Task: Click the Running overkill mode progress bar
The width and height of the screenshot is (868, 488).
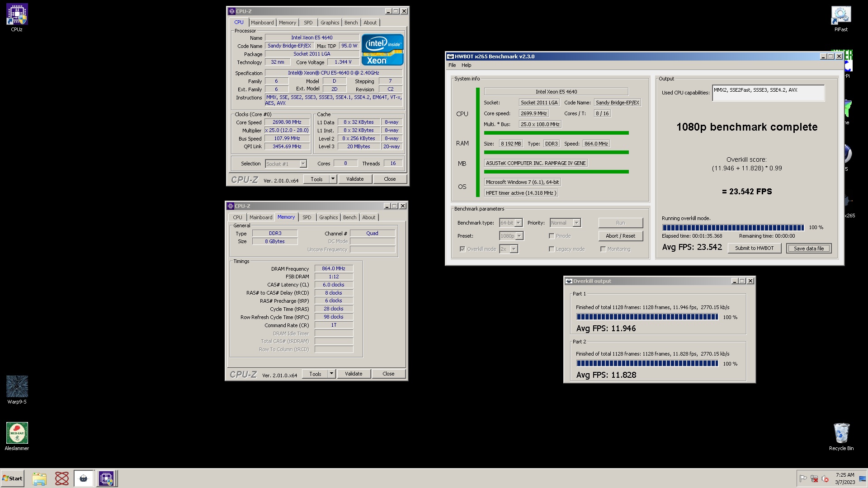Action: [733, 227]
